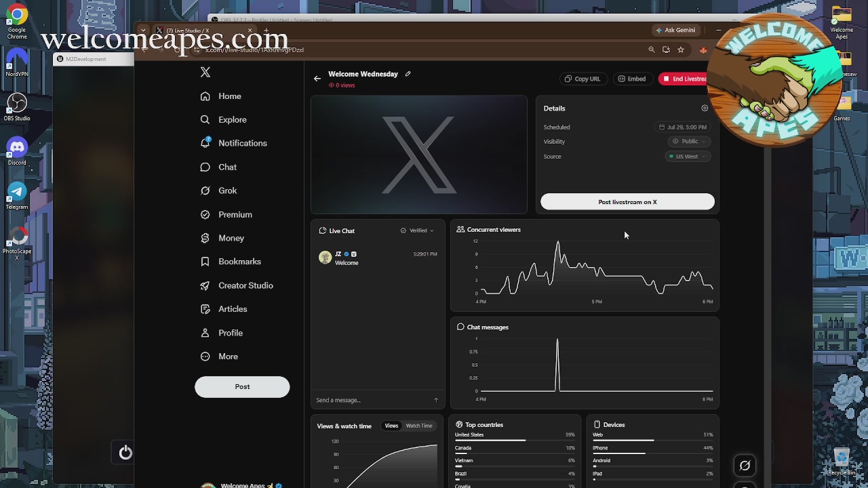Screen dimensions: 868x488
Task: Click the Send a message field
Action: pos(373,400)
